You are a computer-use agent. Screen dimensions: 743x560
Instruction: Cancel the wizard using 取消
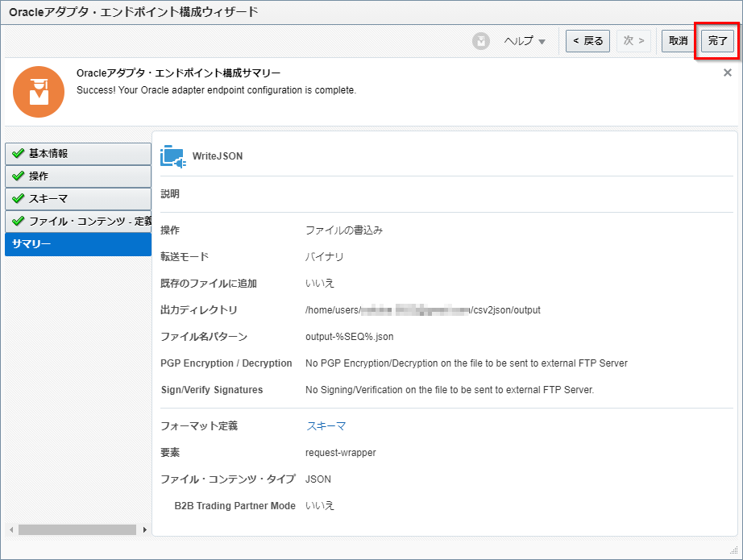tap(678, 41)
